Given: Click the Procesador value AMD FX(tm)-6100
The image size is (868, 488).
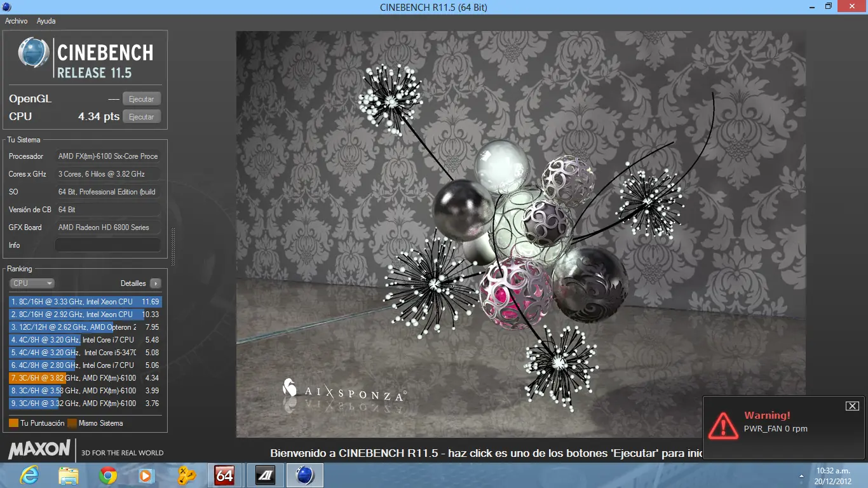Looking at the screenshot, I should [x=108, y=156].
